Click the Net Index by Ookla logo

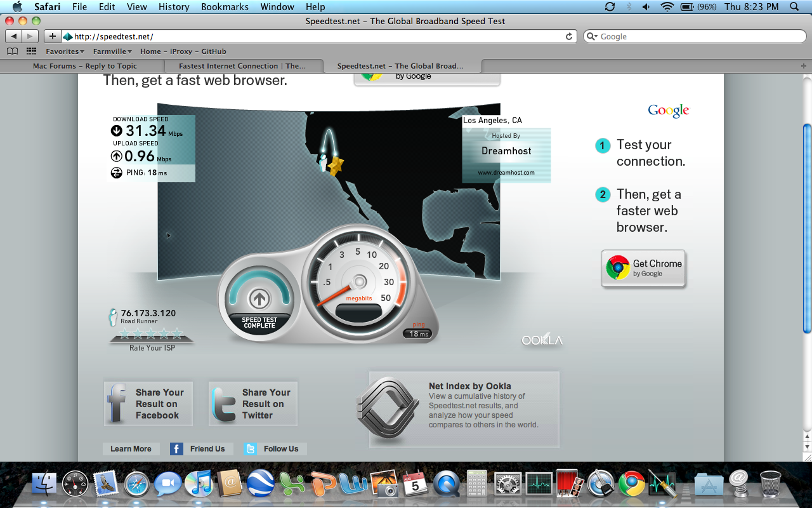click(x=388, y=409)
